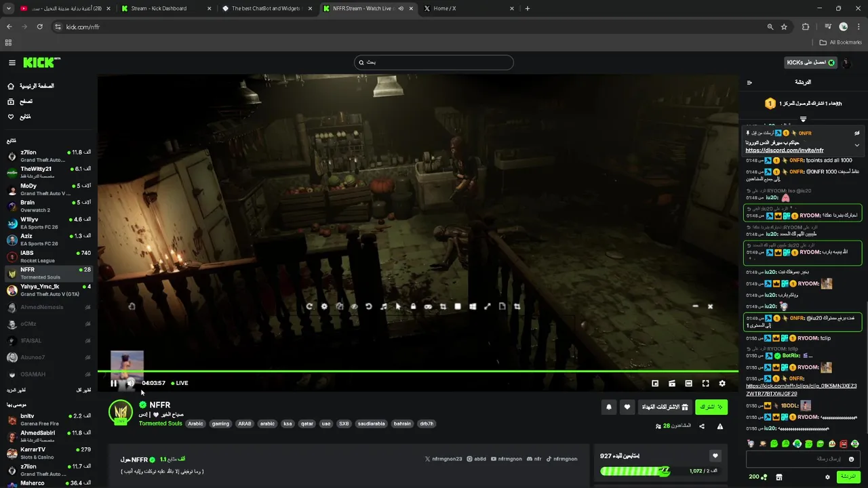Open Browse in sidebar
The height and width of the screenshot is (488, 868).
[20, 102]
